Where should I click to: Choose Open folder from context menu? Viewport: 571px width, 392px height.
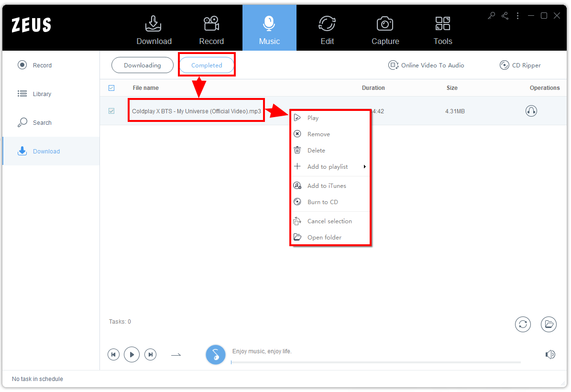click(330, 237)
